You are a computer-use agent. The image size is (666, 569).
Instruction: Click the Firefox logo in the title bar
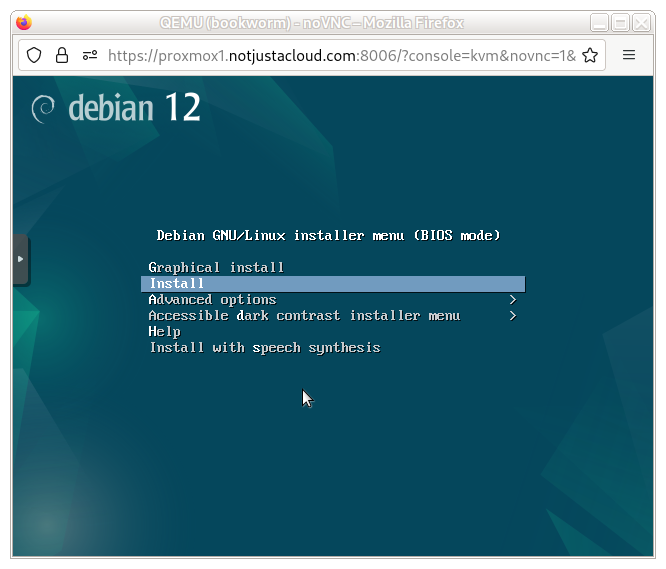click(24, 23)
